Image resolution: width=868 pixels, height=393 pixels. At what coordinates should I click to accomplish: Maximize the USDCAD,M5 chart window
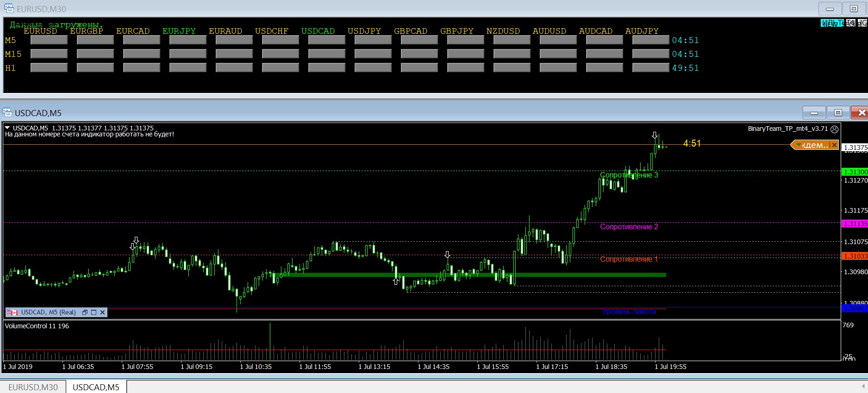(x=838, y=113)
